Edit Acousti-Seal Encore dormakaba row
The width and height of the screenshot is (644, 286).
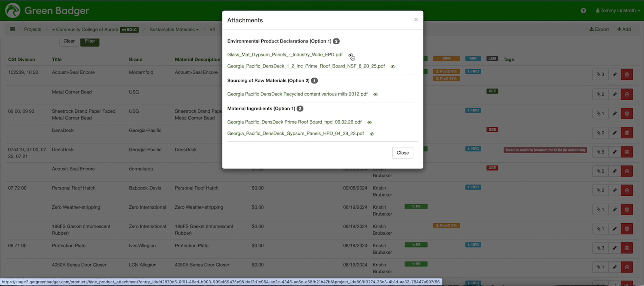(x=614, y=171)
